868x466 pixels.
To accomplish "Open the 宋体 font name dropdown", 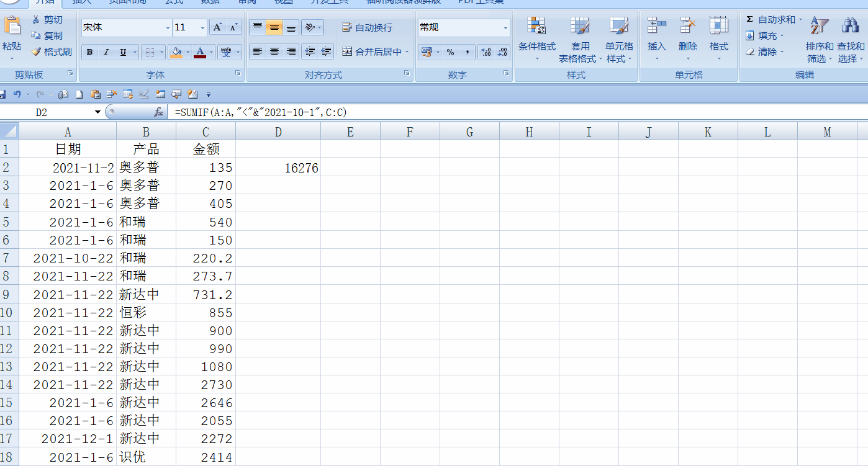I will [169, 28].
